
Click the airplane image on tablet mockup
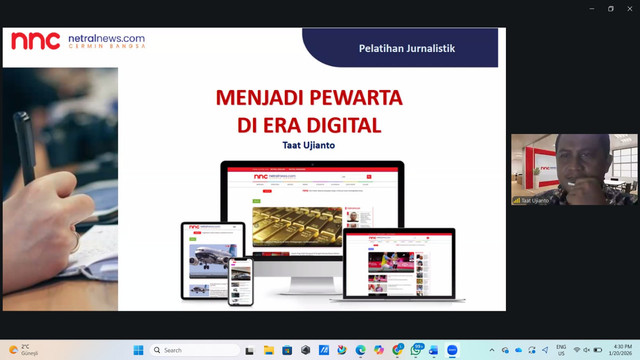[x=213, y=261]
